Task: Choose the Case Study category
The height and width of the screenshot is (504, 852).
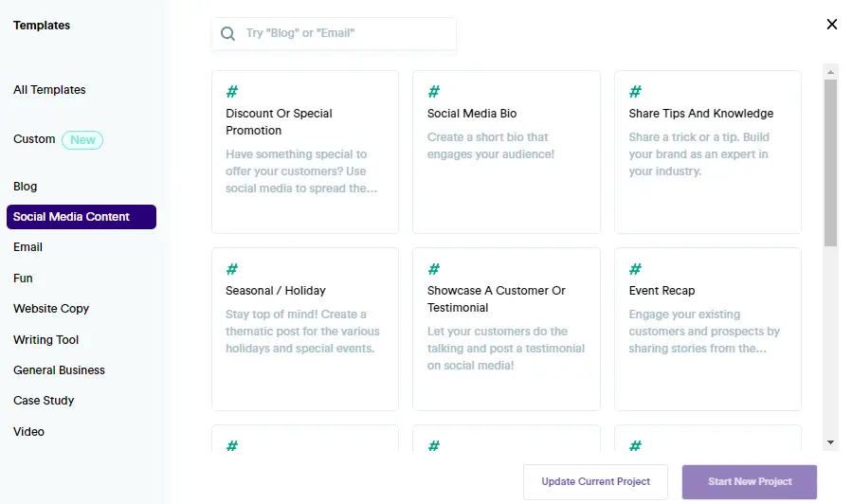Action: (x=44, y=401)
